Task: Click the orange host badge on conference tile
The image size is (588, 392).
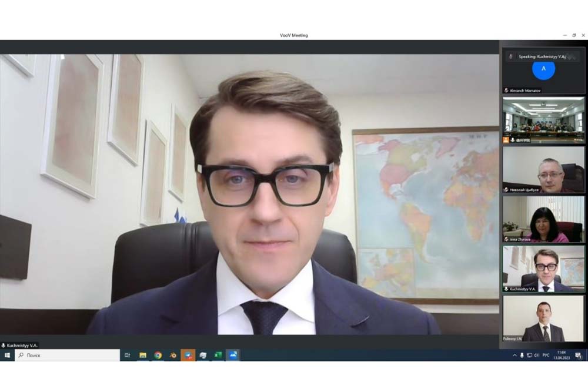Action: 506,140
